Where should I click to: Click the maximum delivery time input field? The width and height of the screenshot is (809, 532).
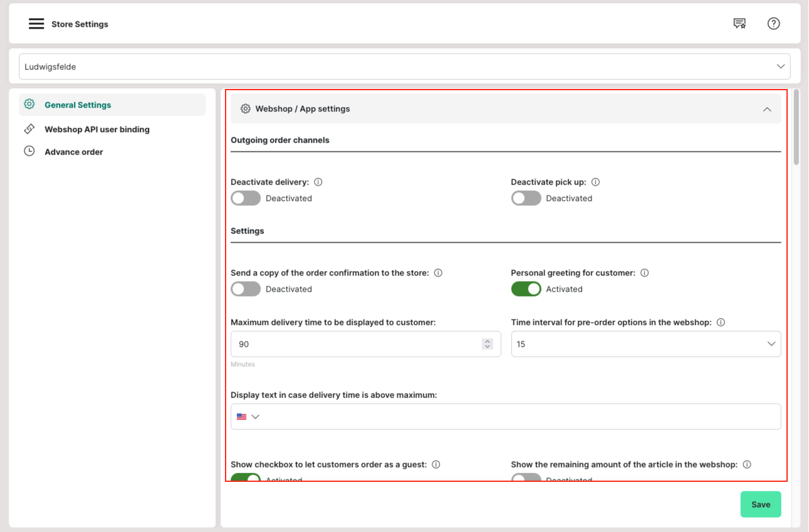point(354,344)
